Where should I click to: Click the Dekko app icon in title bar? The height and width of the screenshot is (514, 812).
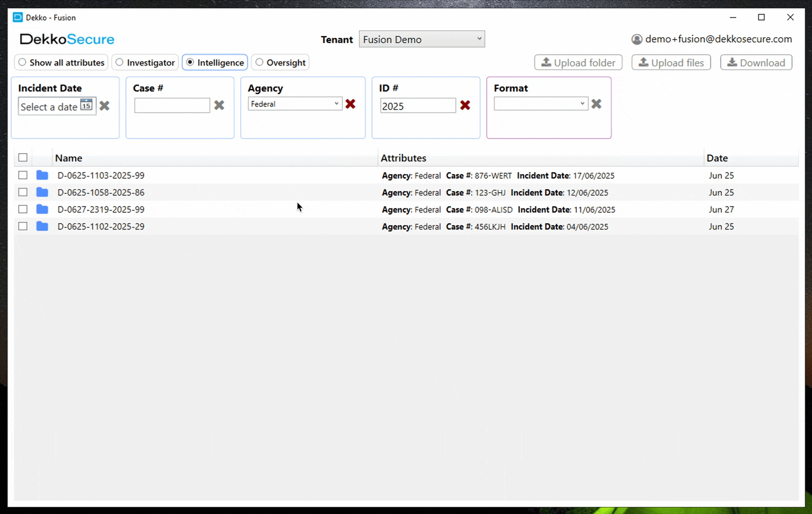click(18, 18)
